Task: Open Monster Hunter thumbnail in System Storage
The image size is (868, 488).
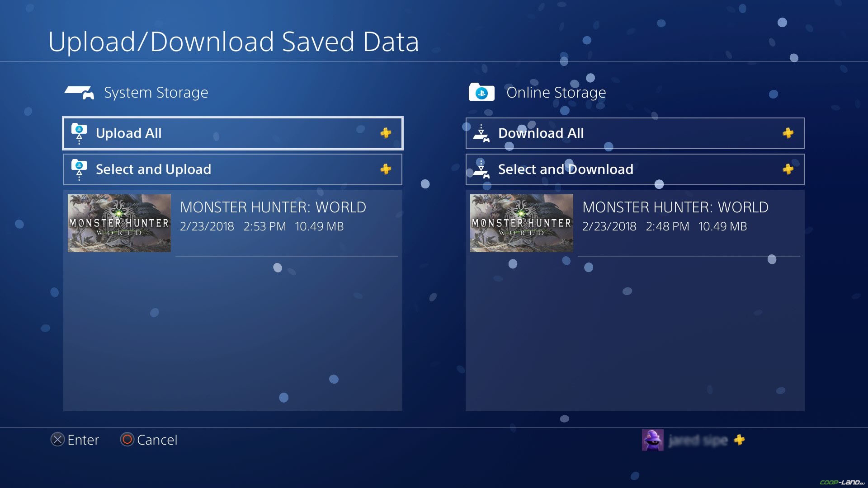Action: pyautogui.click(x=119, y=223)
